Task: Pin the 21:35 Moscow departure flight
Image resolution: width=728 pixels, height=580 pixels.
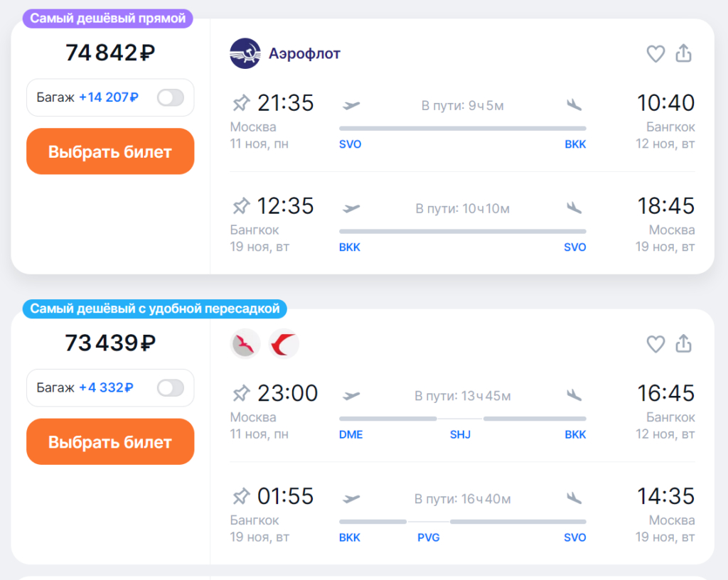Action: 241,103
